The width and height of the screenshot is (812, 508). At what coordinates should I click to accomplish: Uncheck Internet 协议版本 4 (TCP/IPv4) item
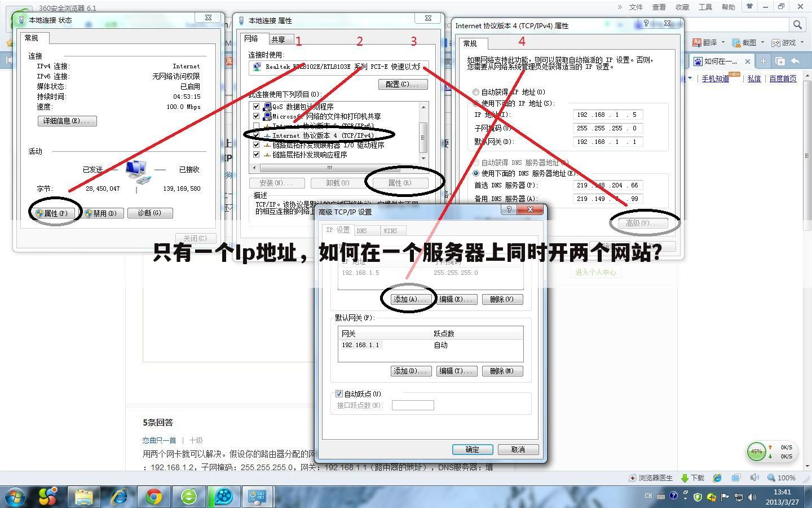tap(257, 135)
